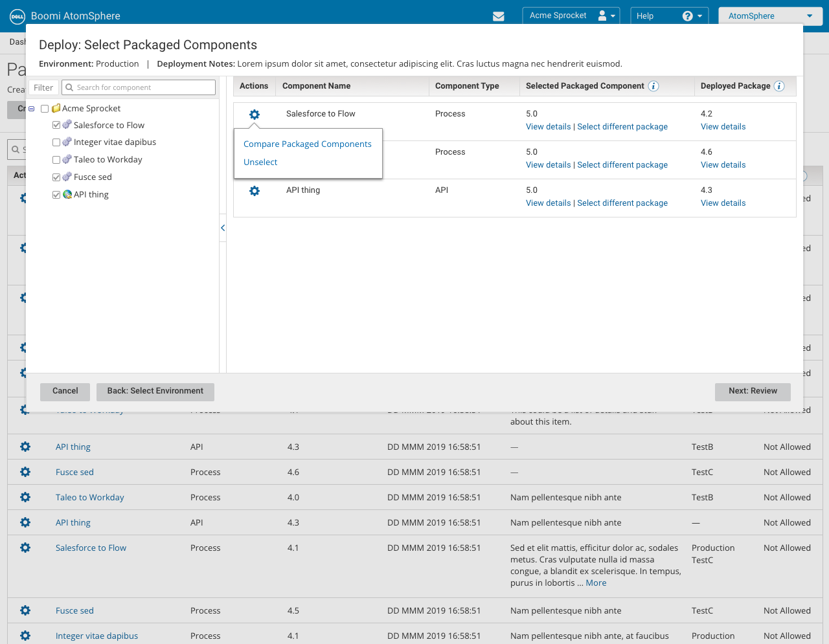Image resolution: width=829 pixels, height=644 pixels.
Task: Uncheck the API thing checkbox
Action: [x=56, y=195]
